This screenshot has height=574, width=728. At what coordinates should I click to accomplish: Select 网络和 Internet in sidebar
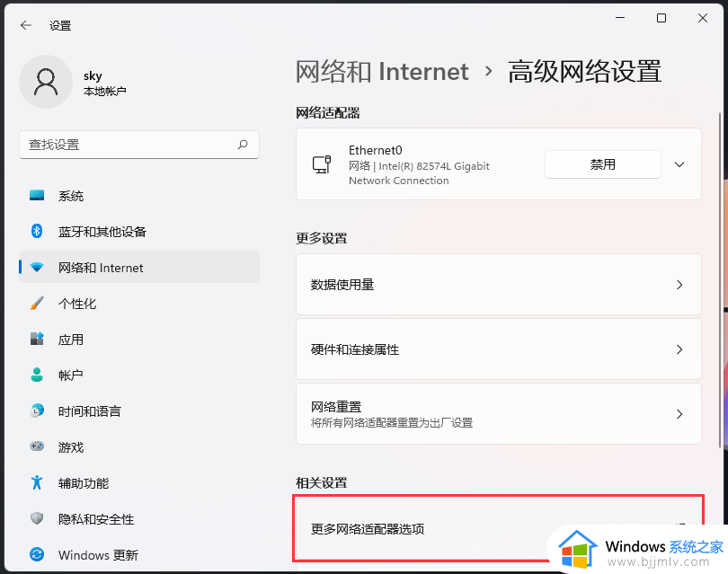point(138,268)
